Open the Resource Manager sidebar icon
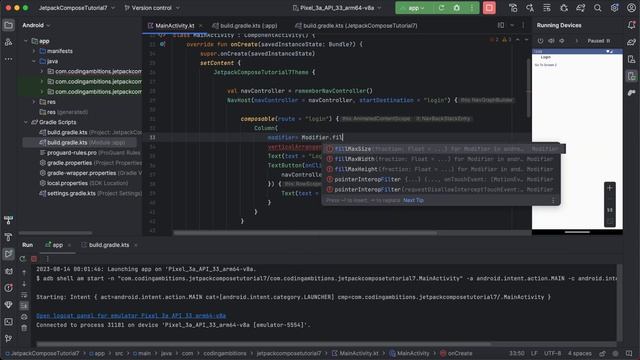640x360 pixels. pyautogui.click(x=8, y=42)
